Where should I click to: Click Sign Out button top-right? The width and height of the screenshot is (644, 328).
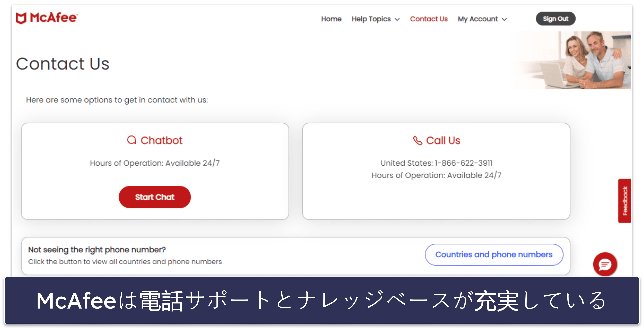tap(554, 19)
